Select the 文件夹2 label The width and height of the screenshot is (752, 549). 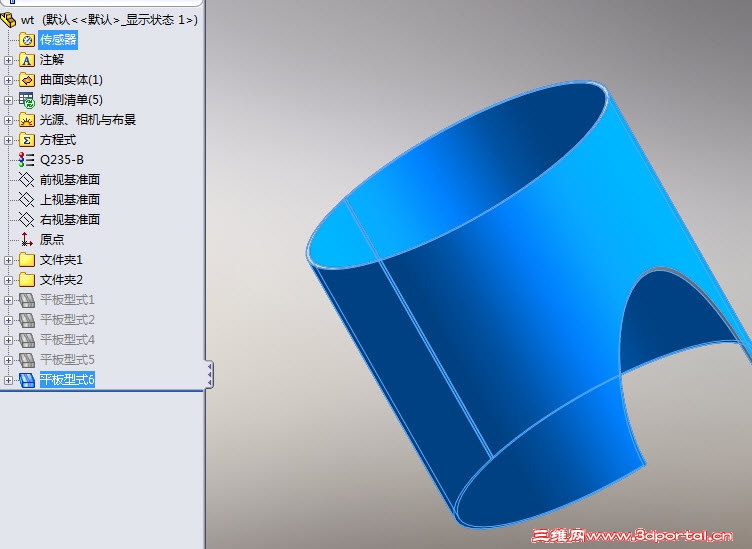[61, 280]
